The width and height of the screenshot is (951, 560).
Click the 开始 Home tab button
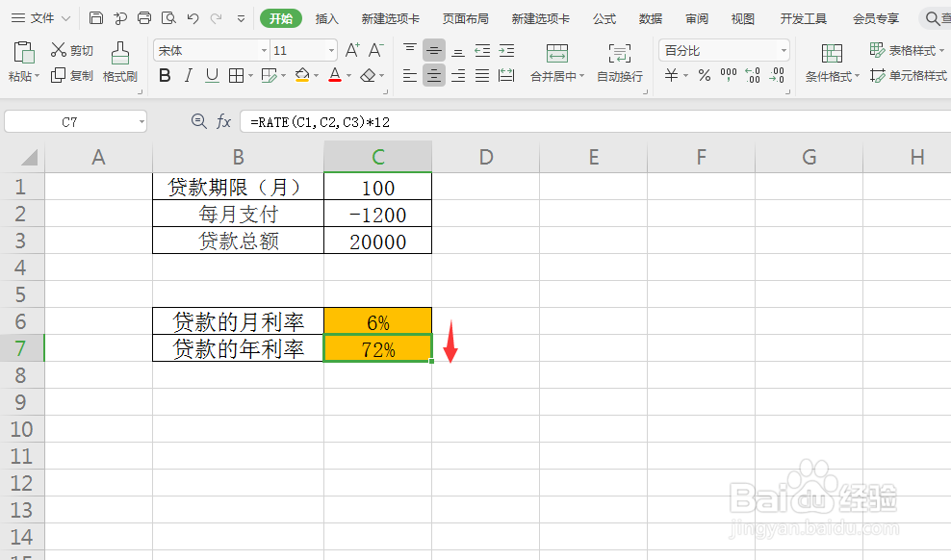(x=281, y=19)
